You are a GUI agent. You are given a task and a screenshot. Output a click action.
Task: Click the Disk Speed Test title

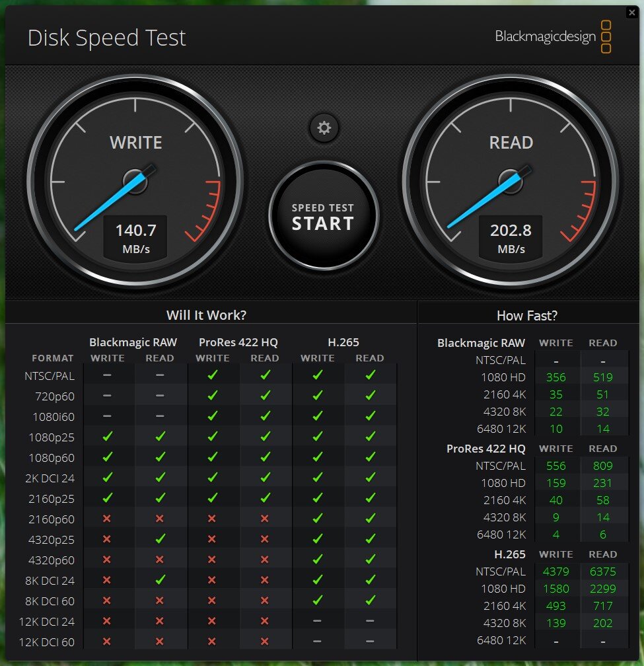(x=106, y=38)
